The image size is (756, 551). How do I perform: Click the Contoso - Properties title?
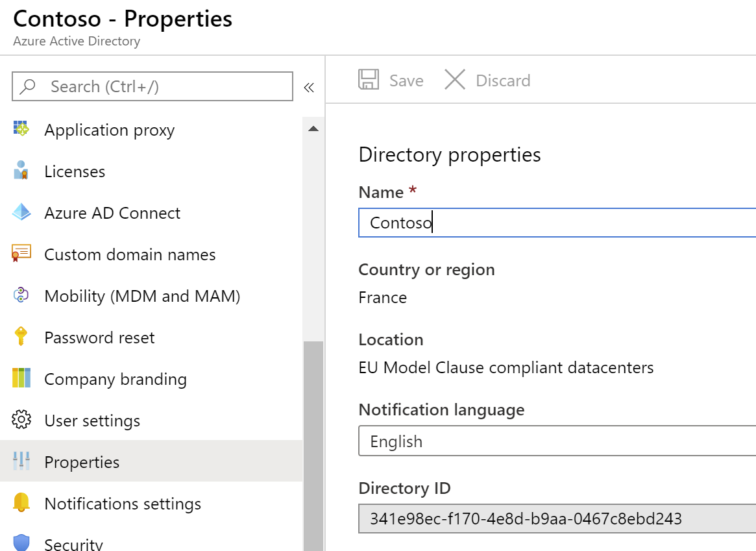coord(123,19)
